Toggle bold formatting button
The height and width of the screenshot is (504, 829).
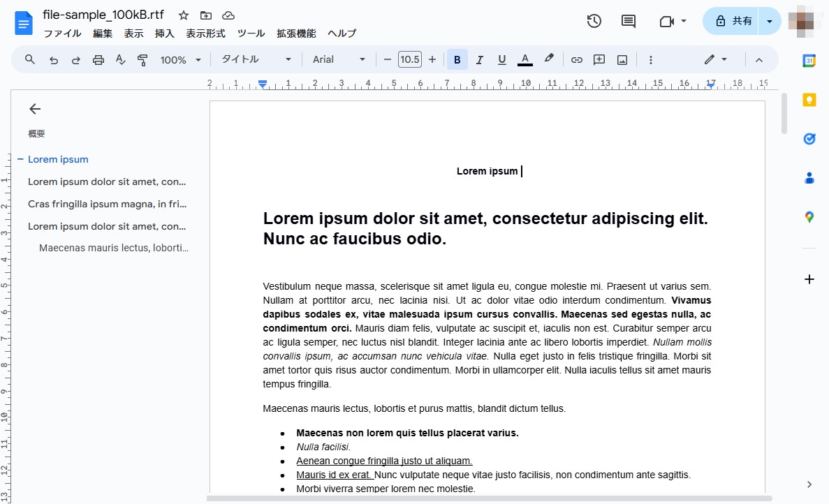457,60
